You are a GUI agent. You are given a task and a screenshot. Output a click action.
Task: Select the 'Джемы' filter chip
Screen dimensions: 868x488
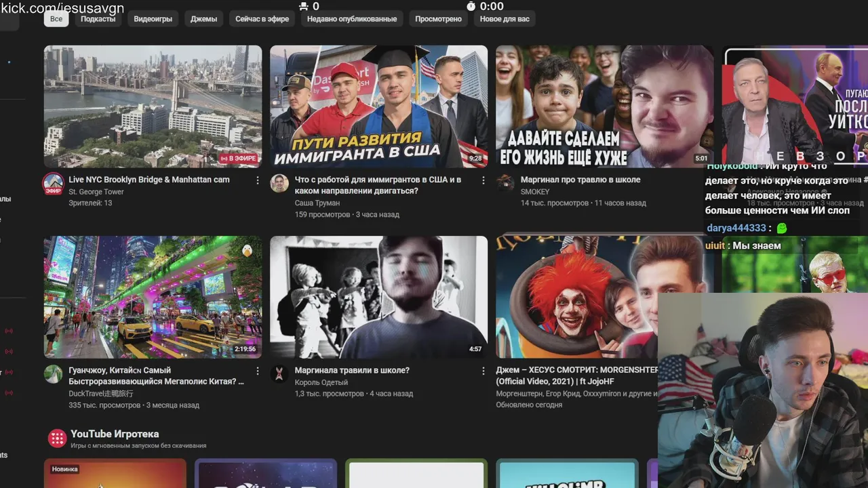click(x=203, y=19)
